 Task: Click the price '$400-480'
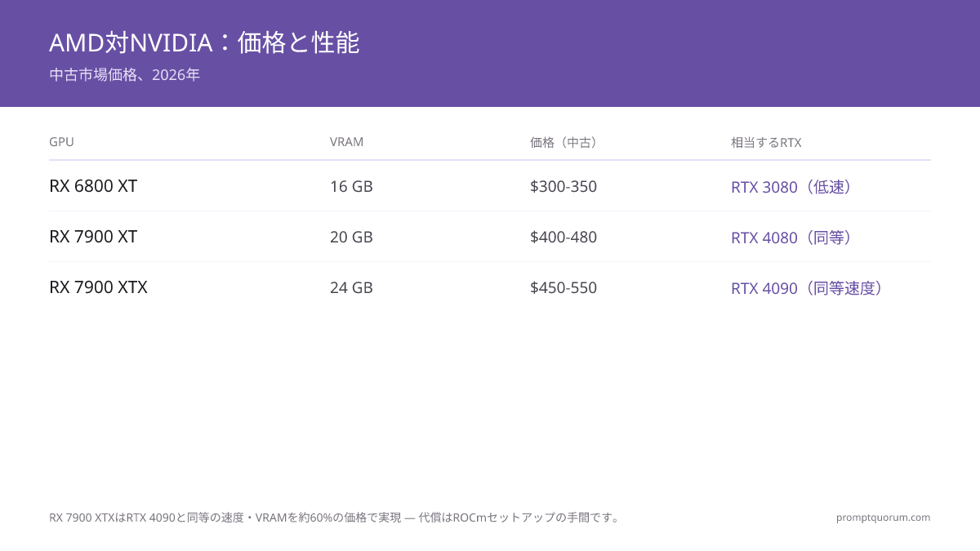click(x=563, y=237)
